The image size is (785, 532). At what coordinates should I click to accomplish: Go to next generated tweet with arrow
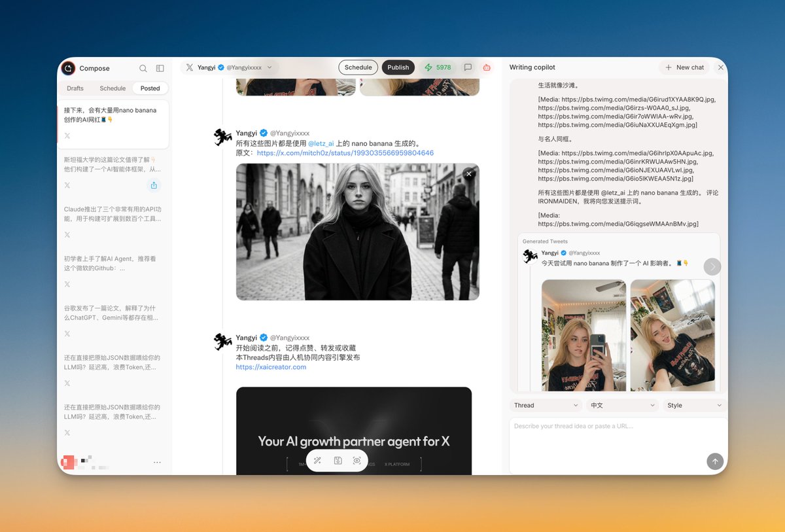point(712,266)
